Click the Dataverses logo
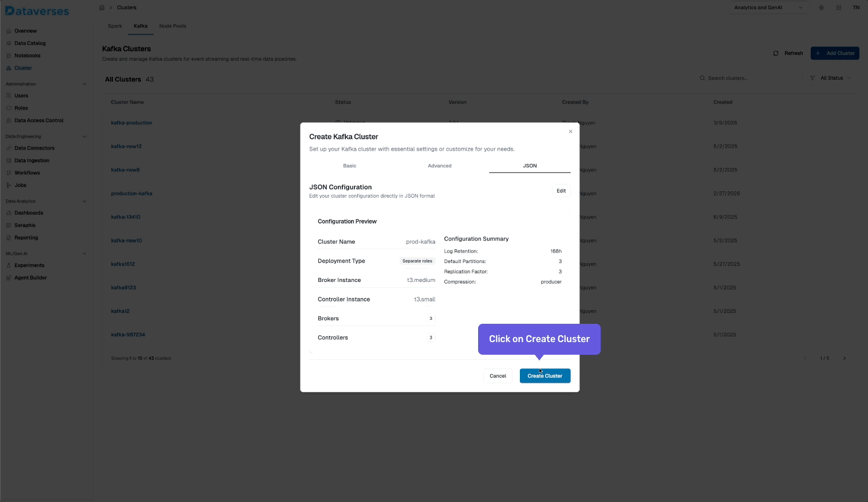The width and height of the screenshot is (868, 502). (37, 11)
